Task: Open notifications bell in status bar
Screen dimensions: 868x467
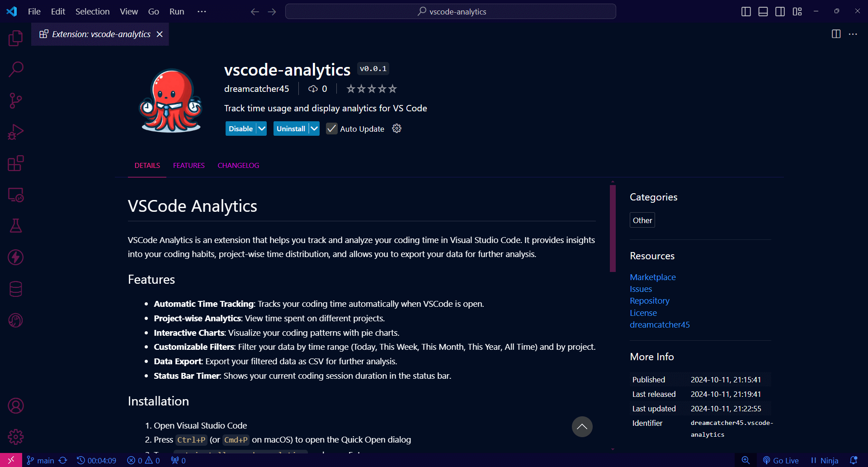Action: 853,460
